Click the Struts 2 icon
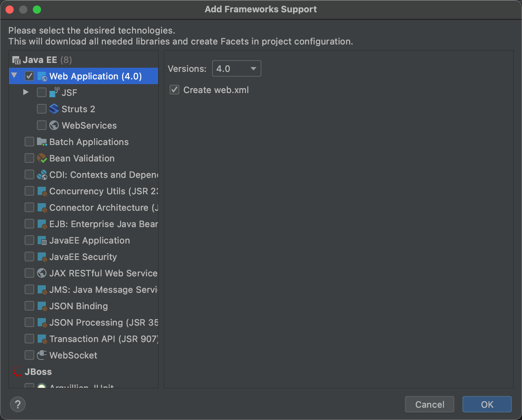 [54, 109]
